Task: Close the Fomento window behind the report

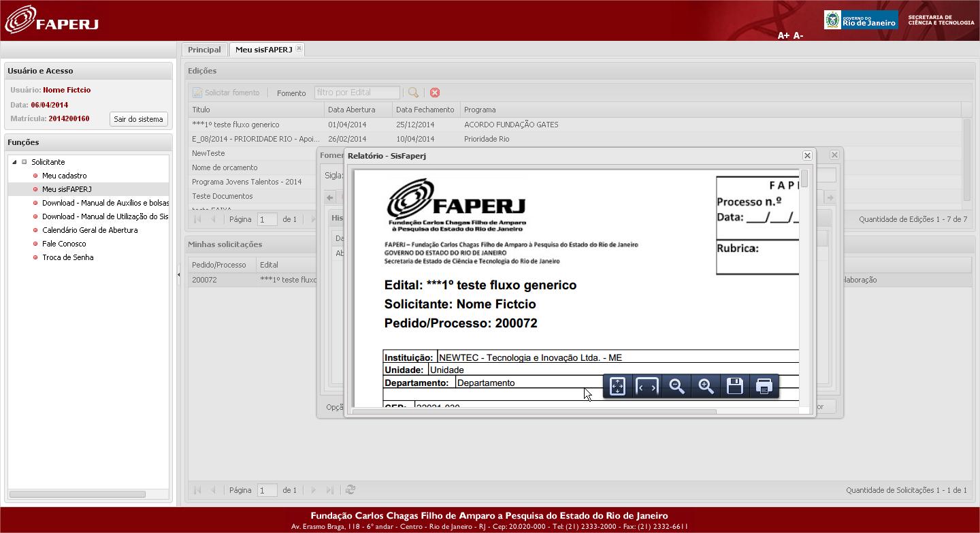Action: 834,155
